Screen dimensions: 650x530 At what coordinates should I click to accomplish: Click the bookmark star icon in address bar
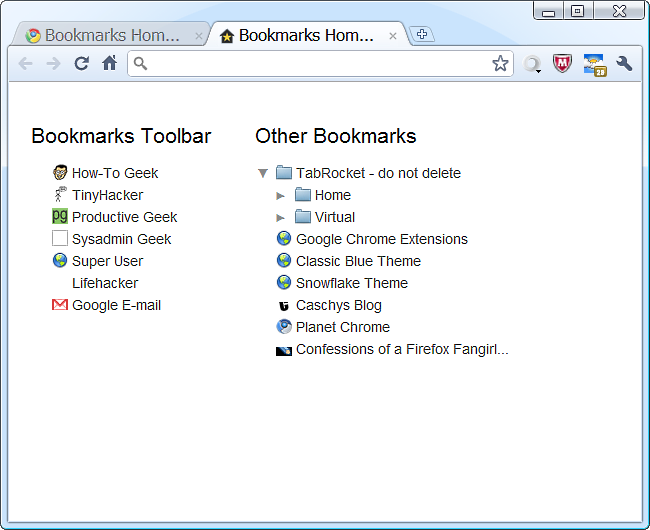tap(500, 64)
